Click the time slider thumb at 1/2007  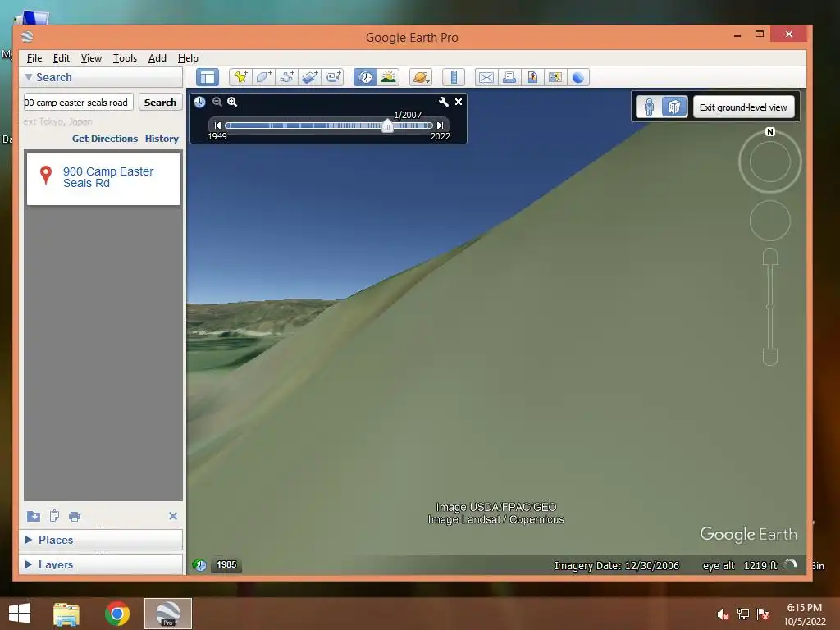pyautogui.click(x=387, y=126)
